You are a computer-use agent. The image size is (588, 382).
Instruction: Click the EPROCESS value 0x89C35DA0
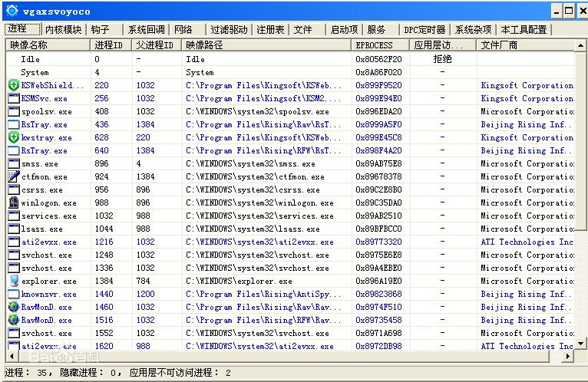(x=378, y=203)
